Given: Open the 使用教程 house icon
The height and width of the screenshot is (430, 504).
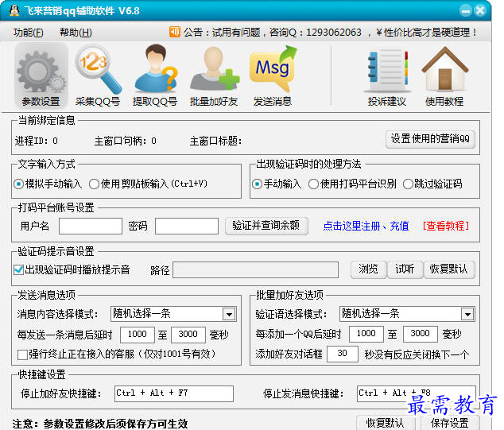Looking at the screenshot, I should [444, 76].
